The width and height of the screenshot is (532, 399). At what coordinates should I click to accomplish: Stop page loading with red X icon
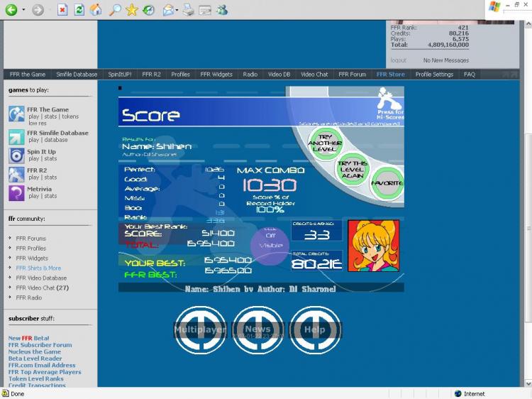tap(62, 10)
